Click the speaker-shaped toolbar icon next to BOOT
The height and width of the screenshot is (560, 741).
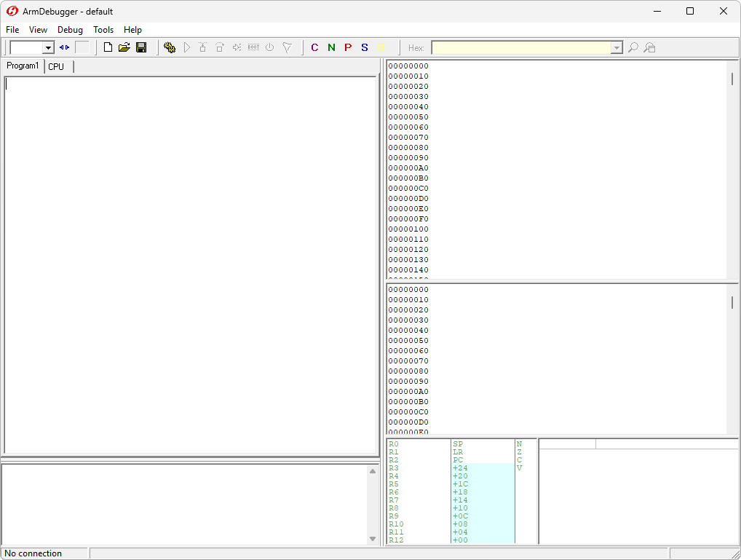(237, 47)
